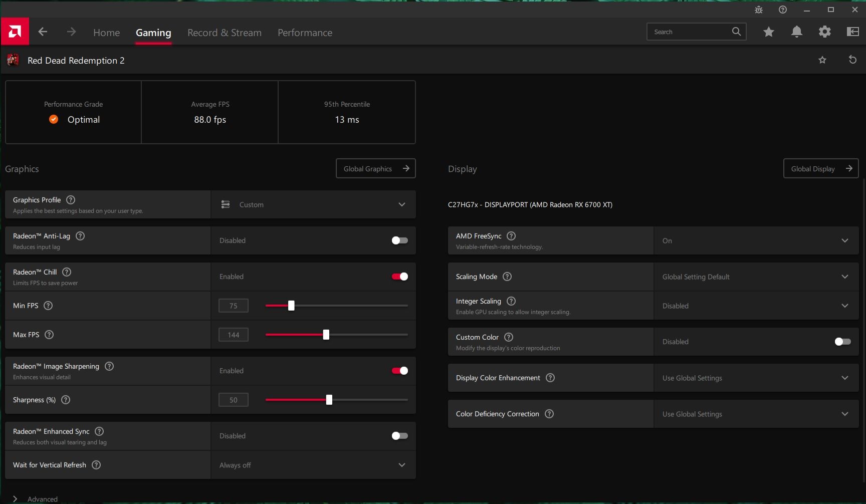
Task: Turn on Custom Color toggle
Action: [842, 342]
